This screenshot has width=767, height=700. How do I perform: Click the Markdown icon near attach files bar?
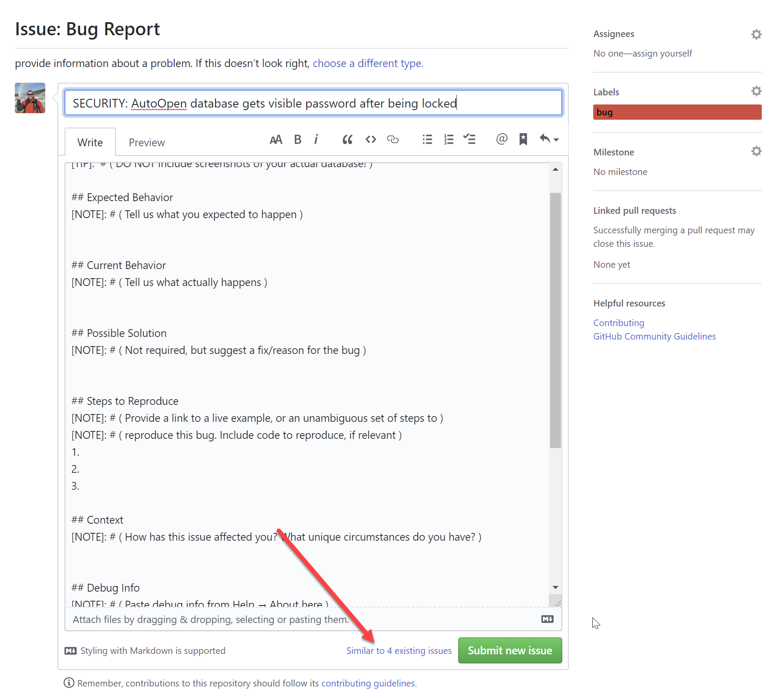click(x=547, y=619)
